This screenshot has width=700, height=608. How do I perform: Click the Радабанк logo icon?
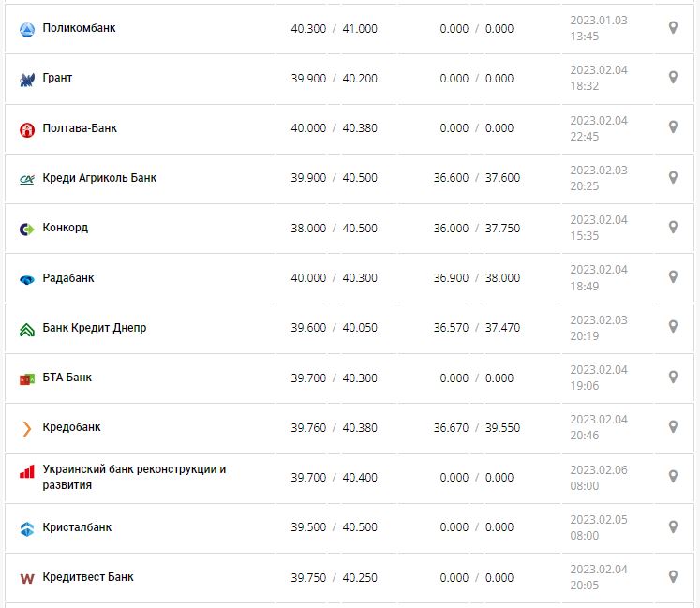[26, 279]
